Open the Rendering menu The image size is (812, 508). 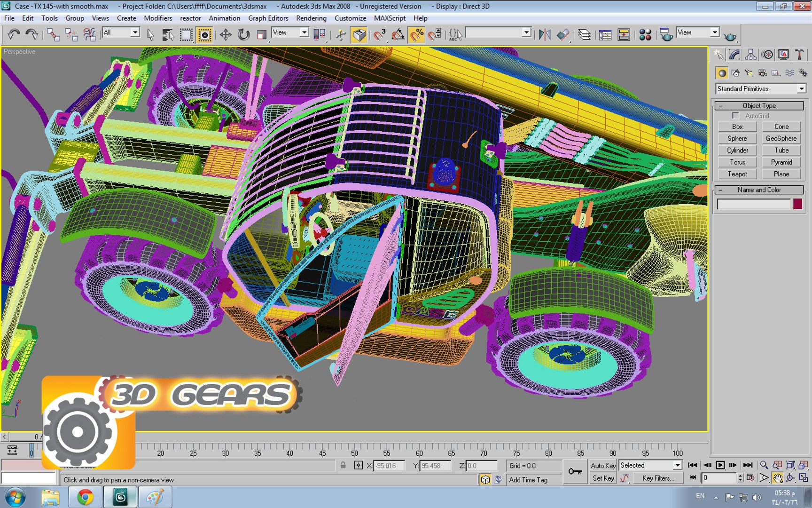[x=311, y=18]
